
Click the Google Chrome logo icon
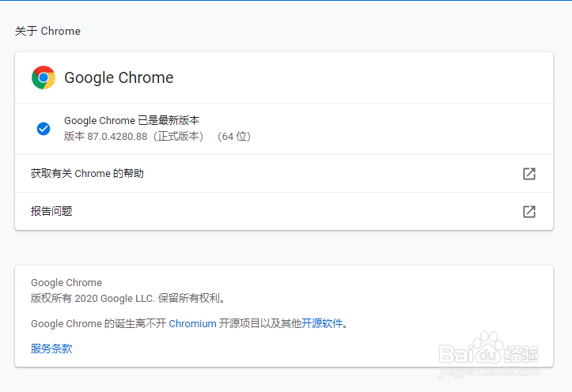(44, 77)
